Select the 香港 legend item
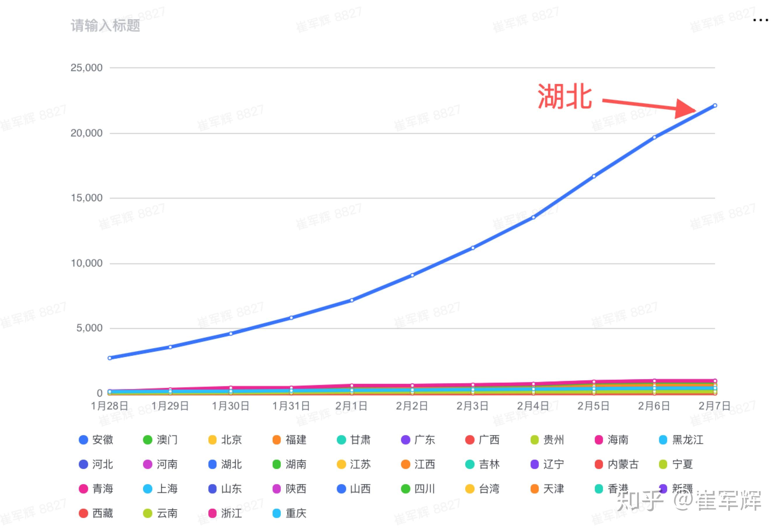 (611, 489)
